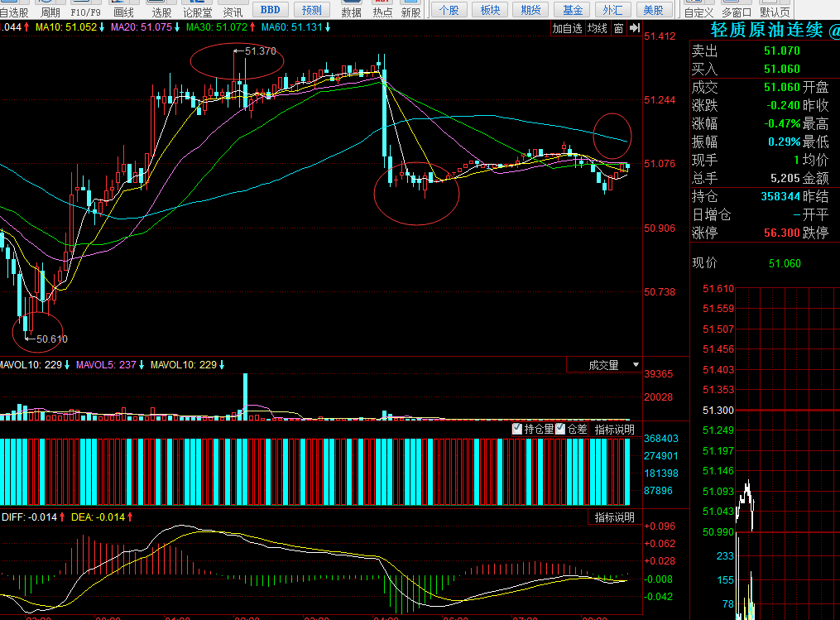This screenshot has height=620, width=840.
Task: Switch to the 美股 US stocks tab
Action: (x=653, y=10)
